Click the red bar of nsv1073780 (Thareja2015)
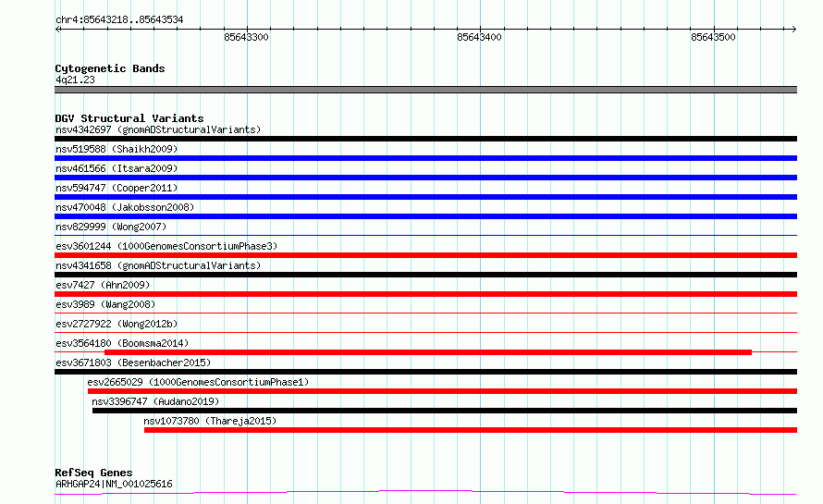823x504 pixels. [471, 430]
